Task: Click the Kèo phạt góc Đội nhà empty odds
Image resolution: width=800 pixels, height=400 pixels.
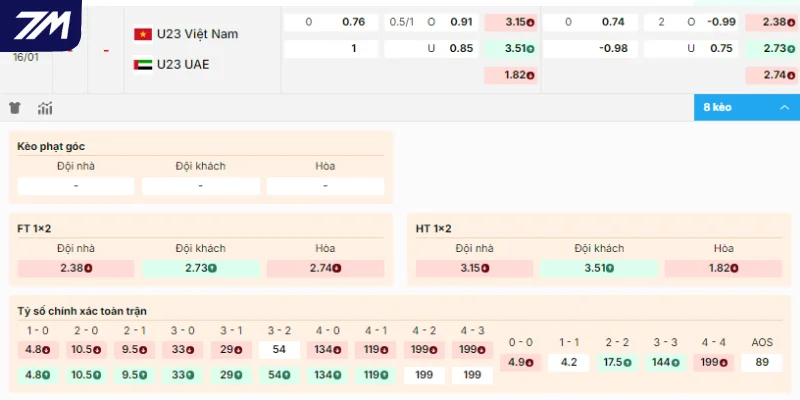Action: (76, 186)
